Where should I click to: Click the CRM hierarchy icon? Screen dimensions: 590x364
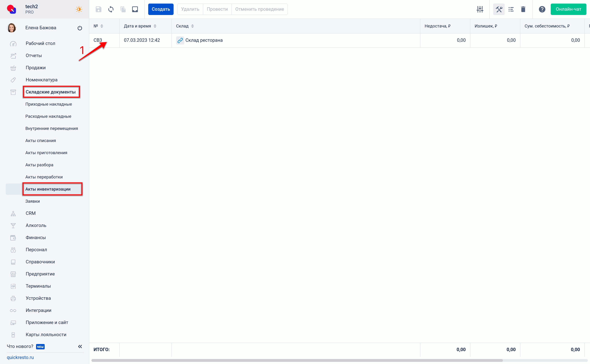click(x=13, y=214)
